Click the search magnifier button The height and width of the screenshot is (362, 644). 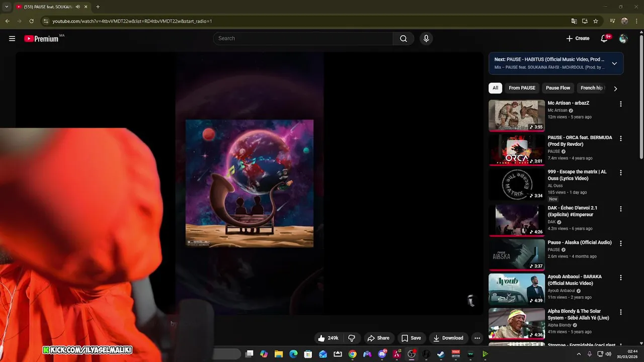coord(404,39)
